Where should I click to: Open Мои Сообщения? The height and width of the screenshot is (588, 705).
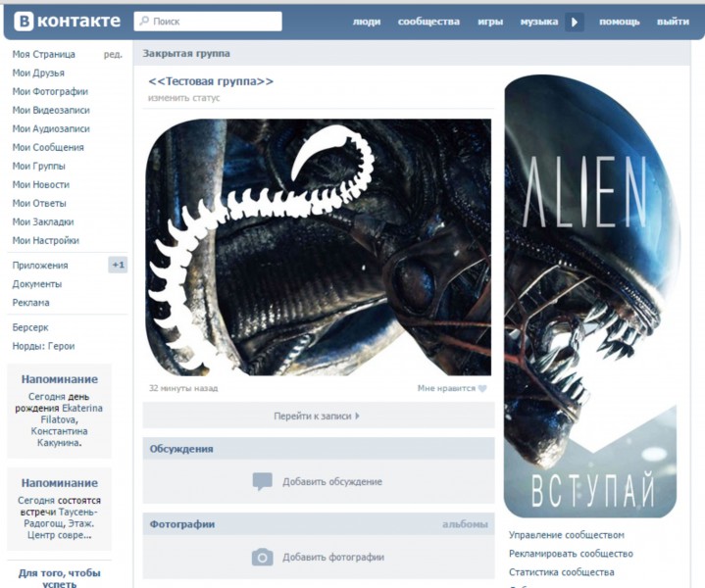[48, 147]
